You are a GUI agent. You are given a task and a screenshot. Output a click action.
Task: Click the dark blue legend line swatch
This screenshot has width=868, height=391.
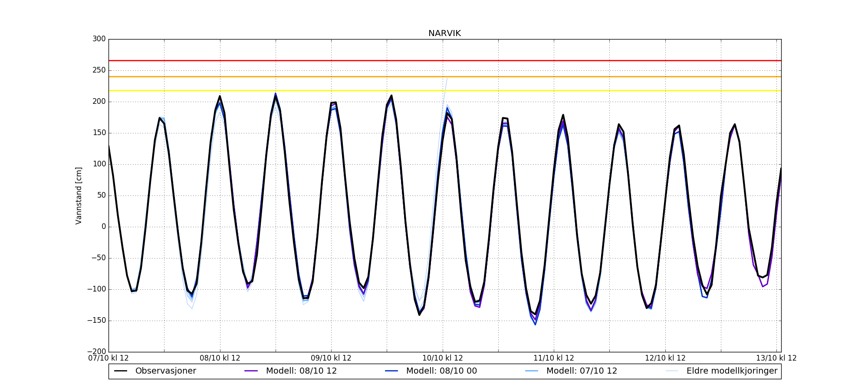tap(391, 371)
